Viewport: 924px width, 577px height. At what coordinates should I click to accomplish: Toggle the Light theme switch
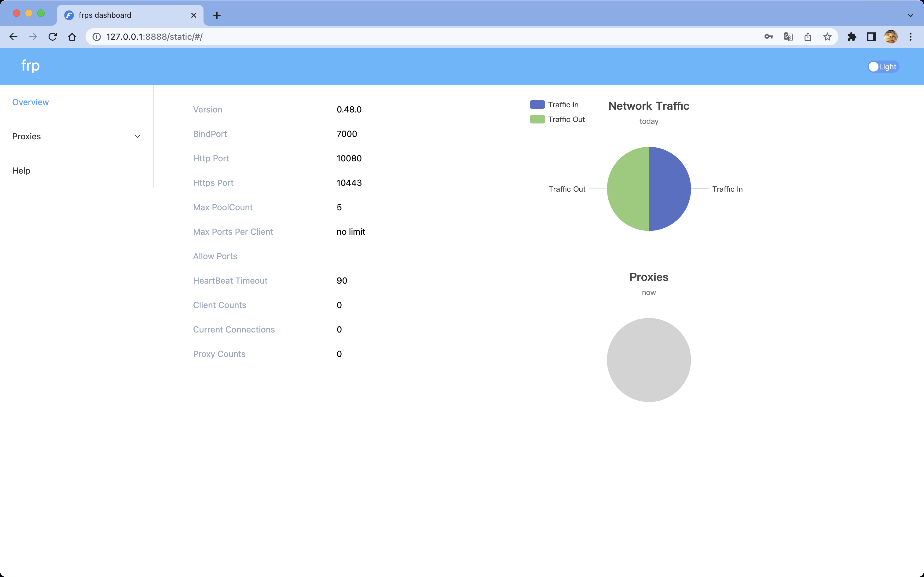coord(883,67)
